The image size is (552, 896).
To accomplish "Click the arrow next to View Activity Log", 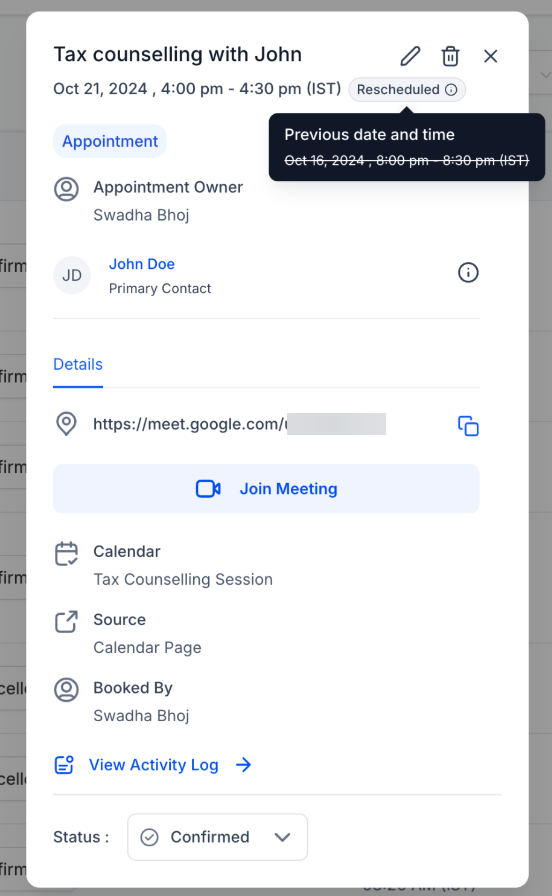I will (x=243, y=765).
